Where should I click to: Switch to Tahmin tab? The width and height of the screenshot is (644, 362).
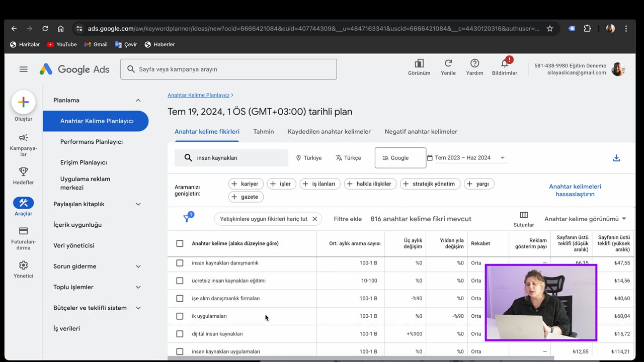[x=264, y=132]
